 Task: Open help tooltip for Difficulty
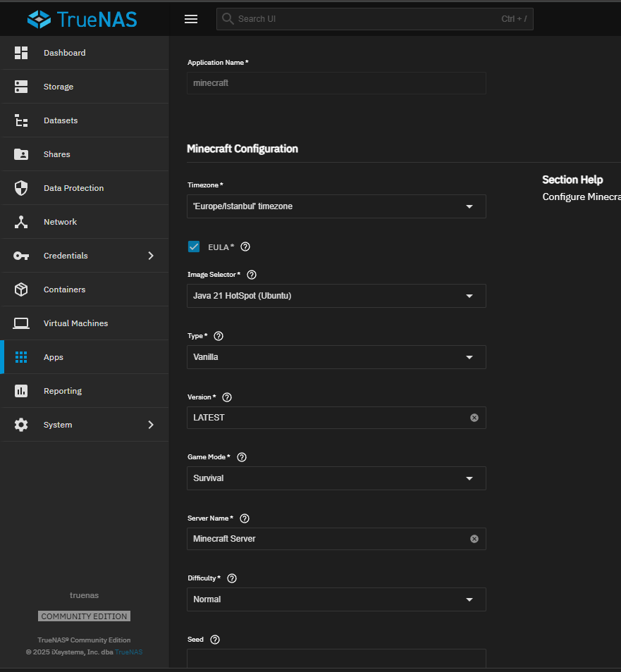point(232,578)
